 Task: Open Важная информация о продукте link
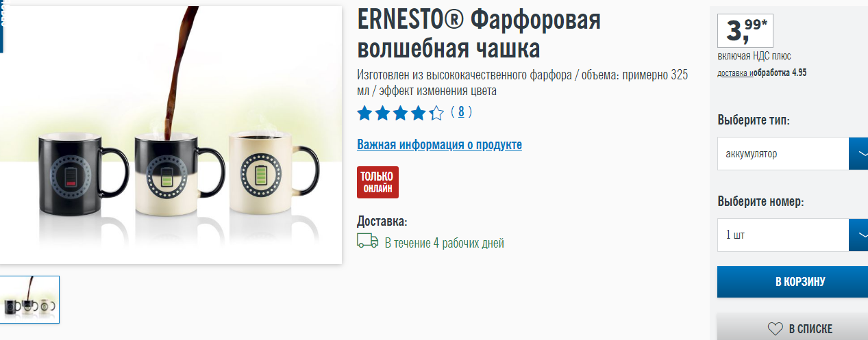(439, 144)
